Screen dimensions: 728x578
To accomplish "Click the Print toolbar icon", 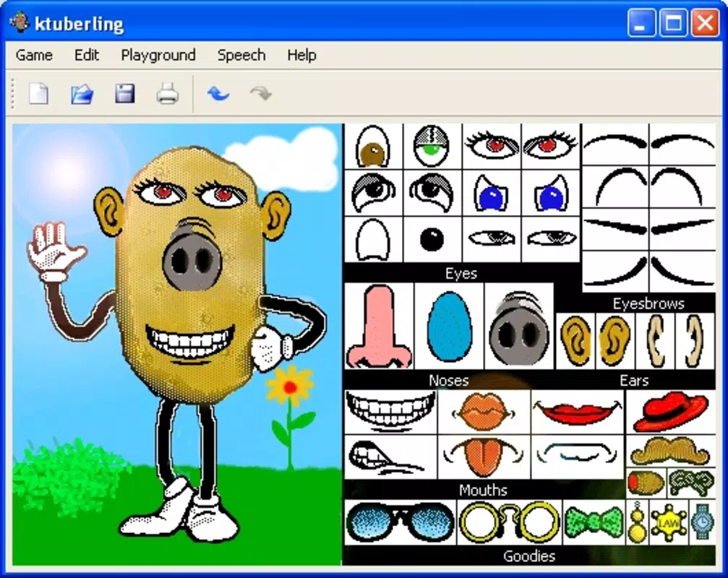I will point(167,94).
